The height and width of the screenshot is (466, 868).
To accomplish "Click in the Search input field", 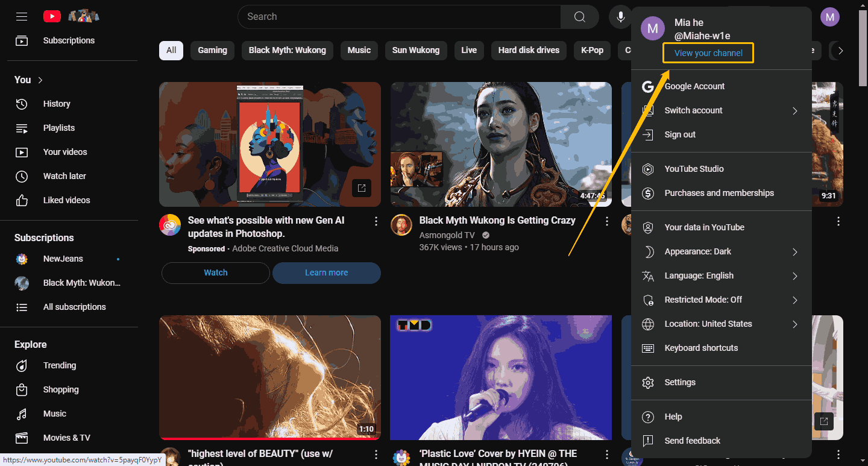I will [x=399, y=17].
